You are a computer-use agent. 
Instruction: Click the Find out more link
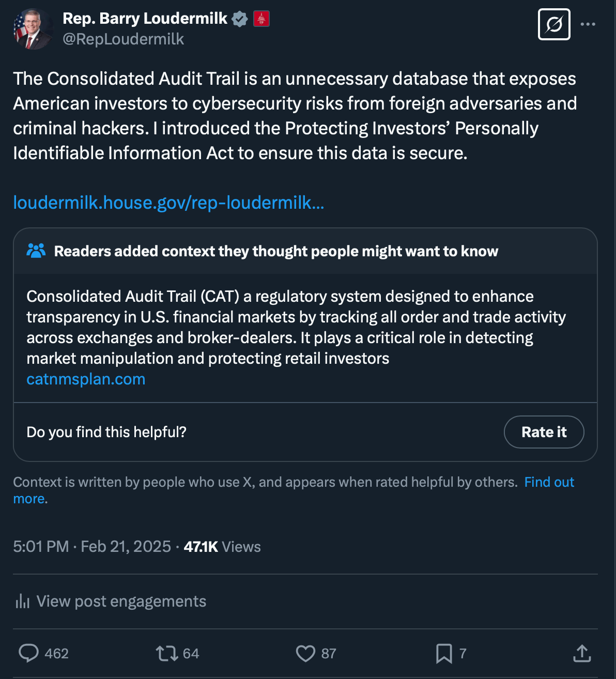549,482
